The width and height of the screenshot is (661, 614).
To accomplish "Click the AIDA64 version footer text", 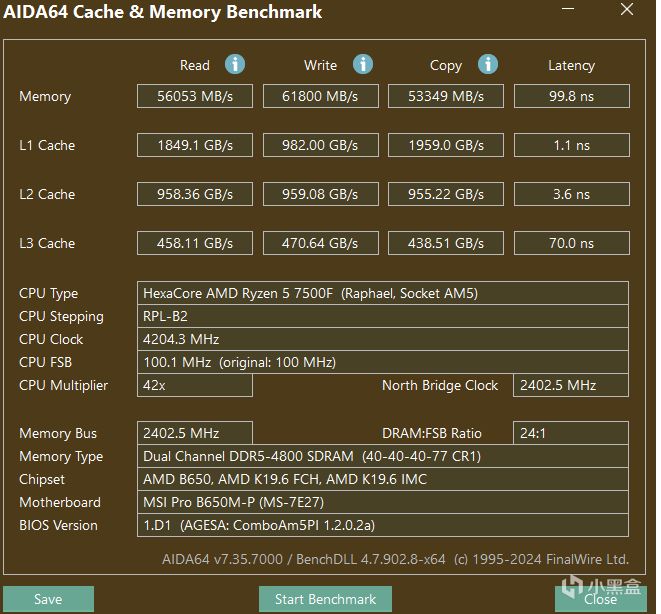I will coord(395,559).
